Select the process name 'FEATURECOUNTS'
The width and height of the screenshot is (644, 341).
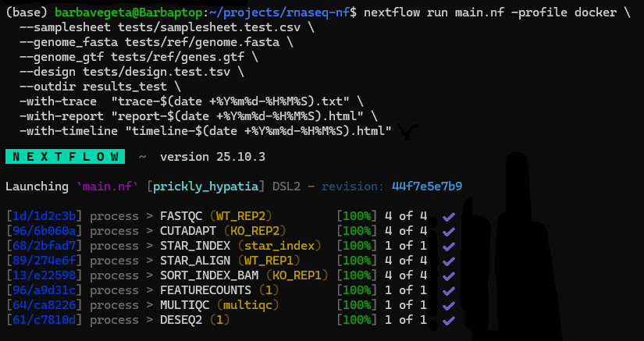click(x=206, y=290)
